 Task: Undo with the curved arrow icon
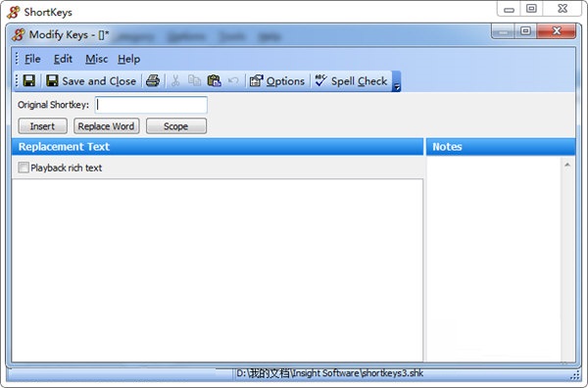click(x=233, y=80)
